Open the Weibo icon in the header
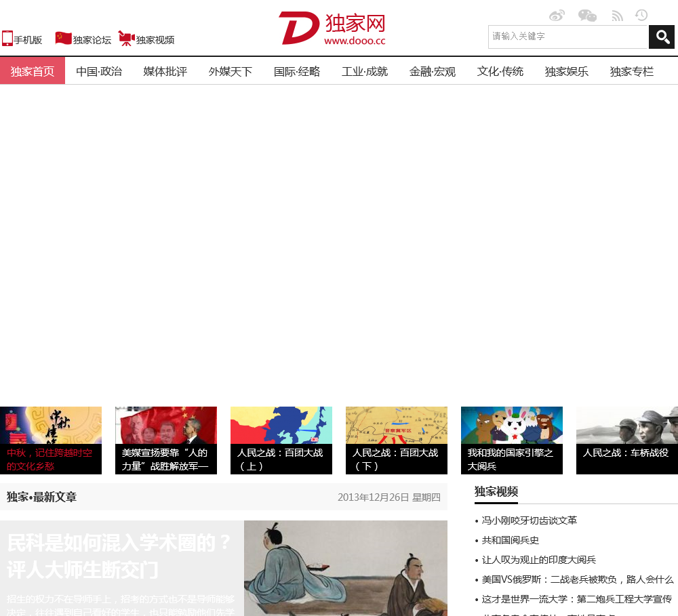 557,16
